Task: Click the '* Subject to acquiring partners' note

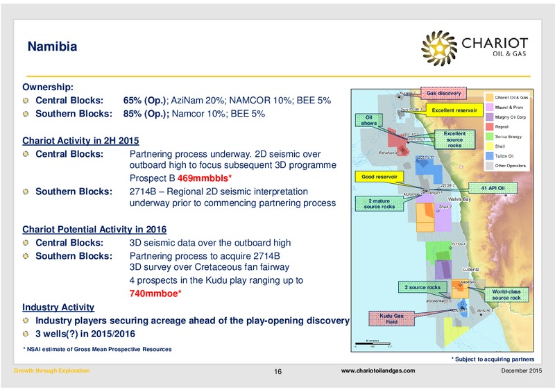Action: 493,359
